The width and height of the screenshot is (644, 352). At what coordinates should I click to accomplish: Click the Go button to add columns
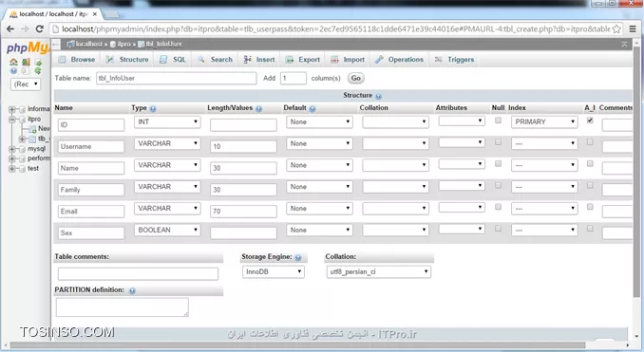pos(355,78)
